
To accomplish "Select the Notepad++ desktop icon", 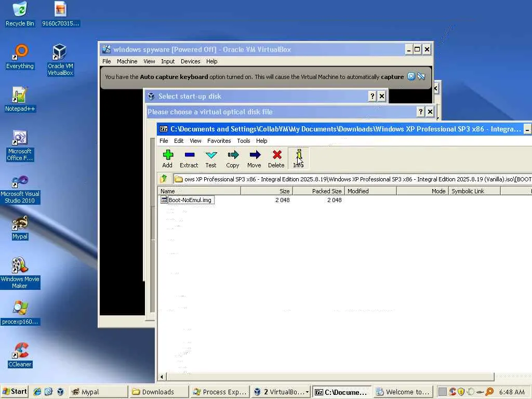I will (x=20, y=99).
